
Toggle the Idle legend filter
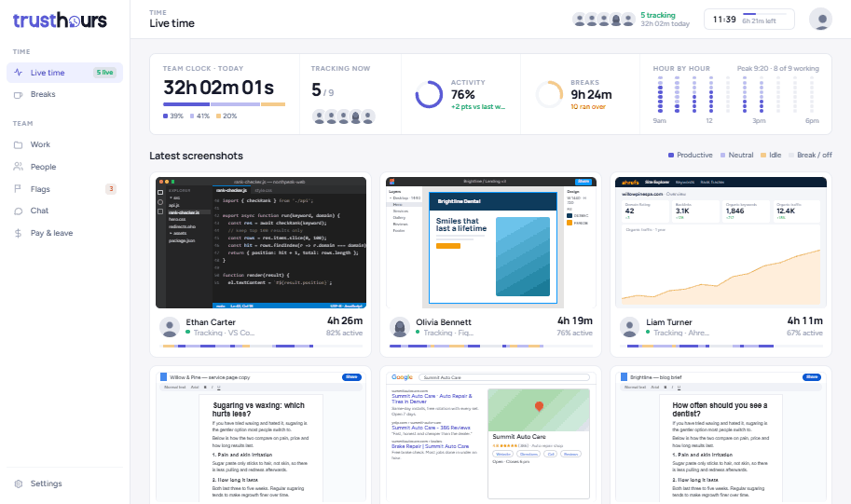point(771,156)
